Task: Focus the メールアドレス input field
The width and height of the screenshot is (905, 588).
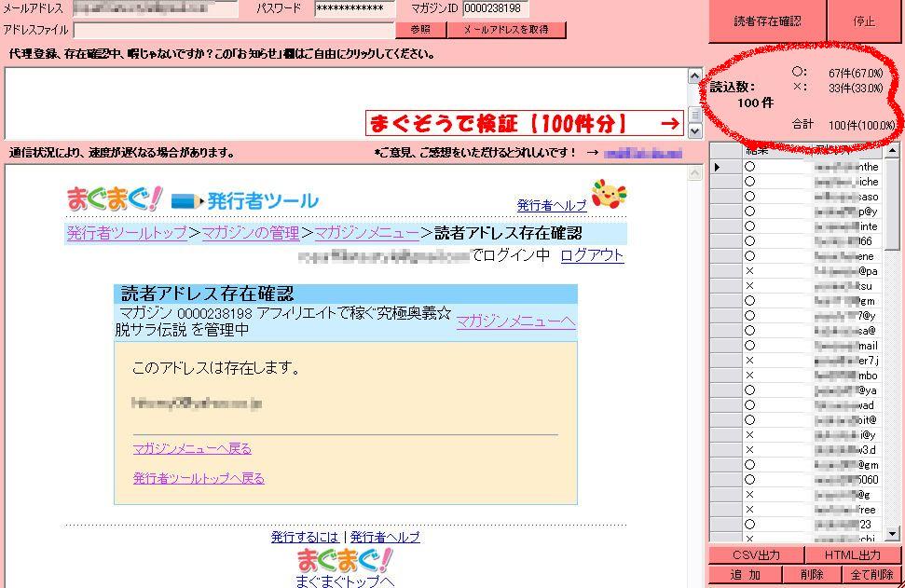Action: (x=156, y=8)
